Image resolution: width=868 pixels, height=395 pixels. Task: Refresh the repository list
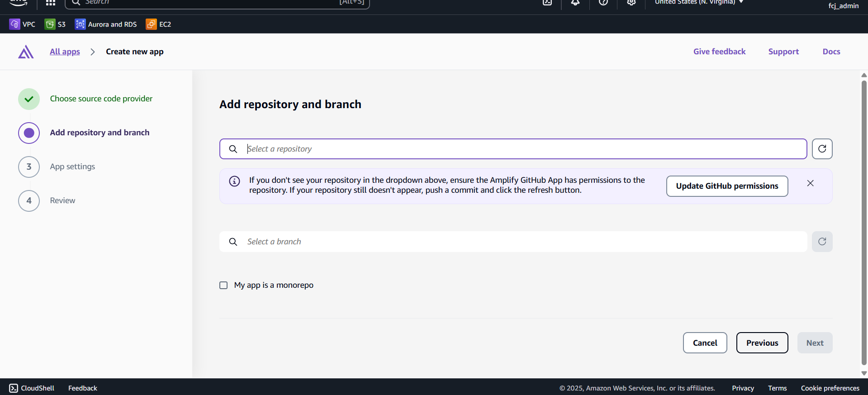pos(822,149)
